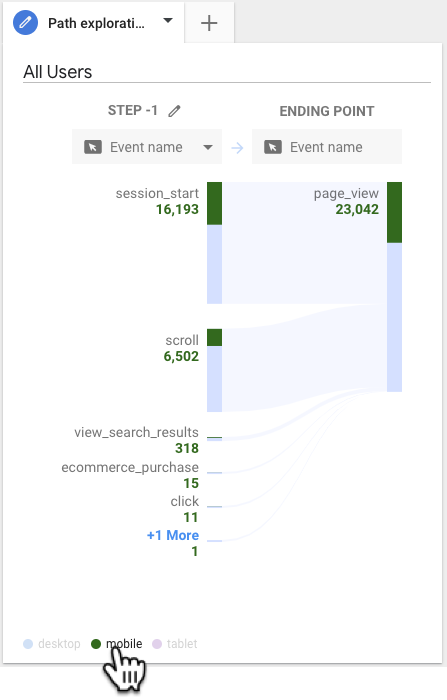Screen dimensions: 447x700
Task: Add a new tab with plus button
Action: [x=209, y=23]
